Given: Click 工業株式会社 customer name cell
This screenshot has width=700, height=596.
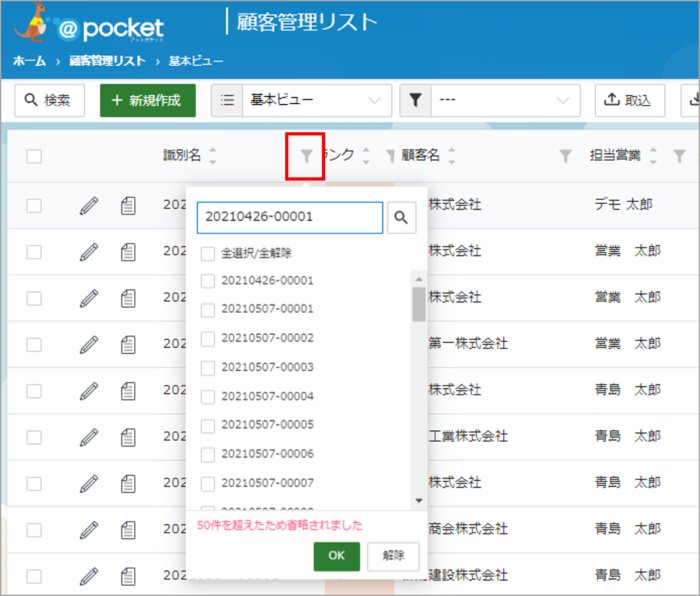Looking at the screenshot, I should [x=468, y=437].
